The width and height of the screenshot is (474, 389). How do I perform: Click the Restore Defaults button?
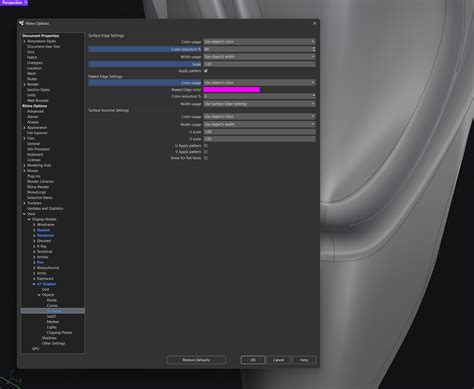tap(196, 360)
